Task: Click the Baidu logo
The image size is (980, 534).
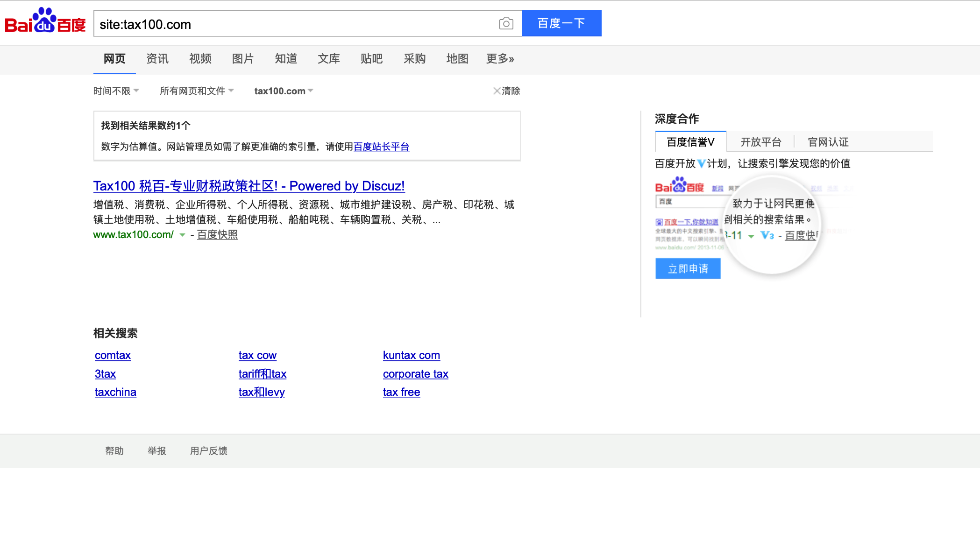Action: 45,21
